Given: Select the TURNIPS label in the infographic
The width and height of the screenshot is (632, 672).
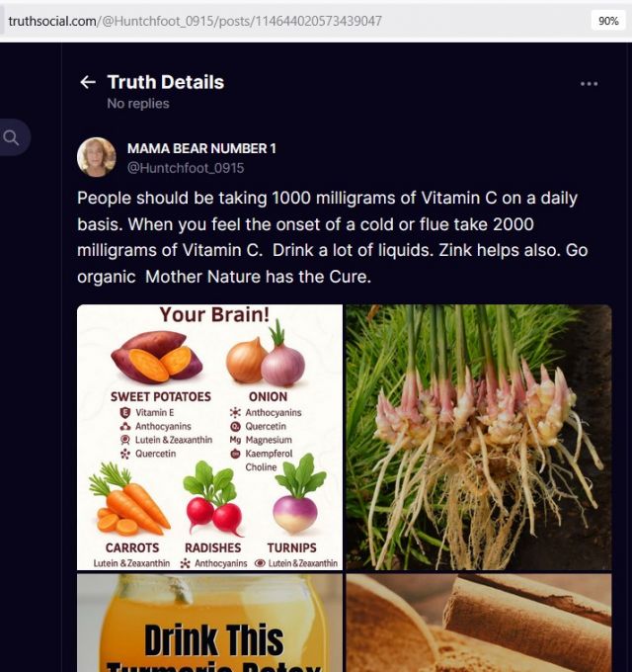Looking at the screenshot, I should (292, 547).
